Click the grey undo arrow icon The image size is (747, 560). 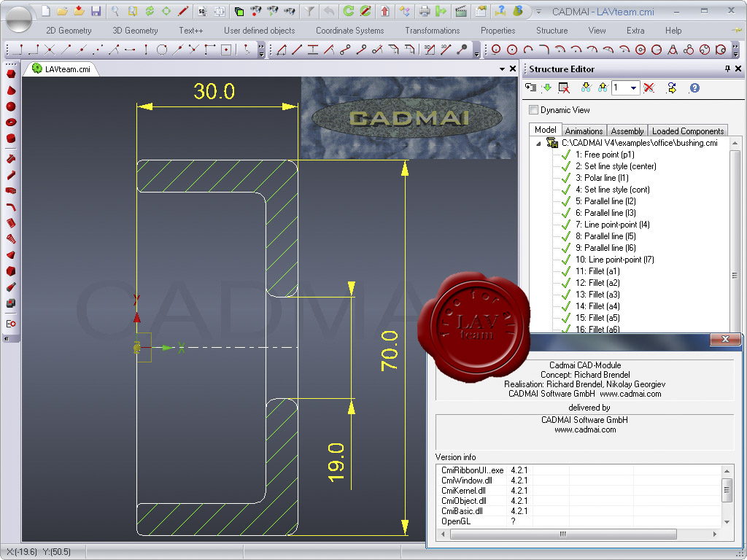(329, 11)
